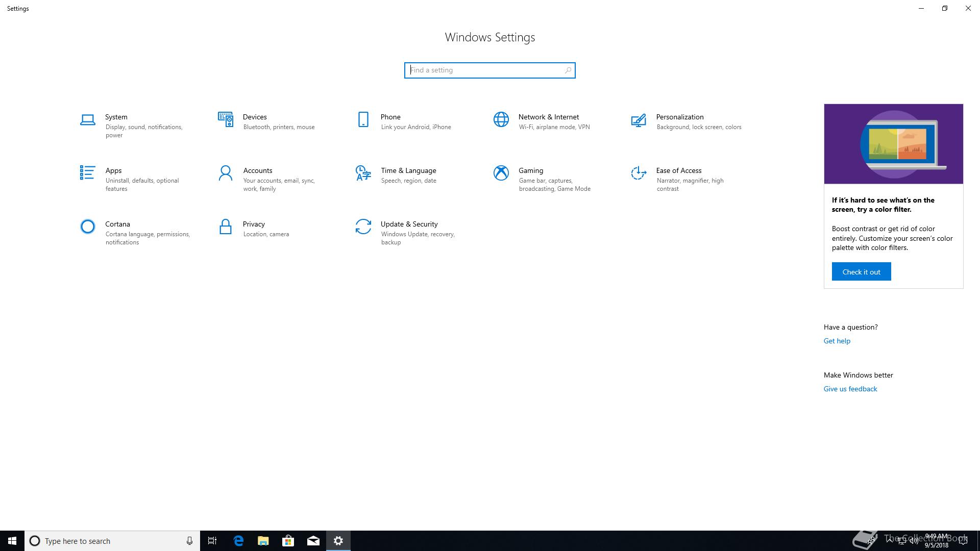Open File Explorer from taskbar

pyautogui.click(x=263, y=541)
